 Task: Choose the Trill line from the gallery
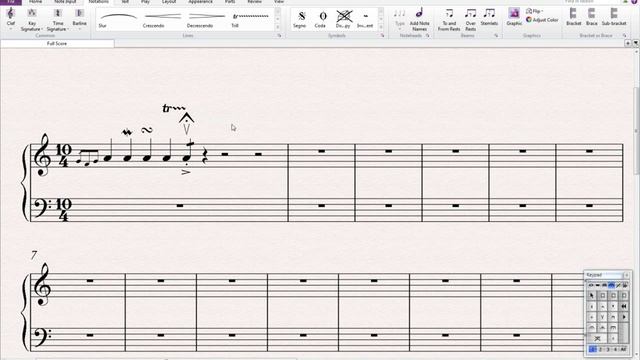click(x=251, y=19)
